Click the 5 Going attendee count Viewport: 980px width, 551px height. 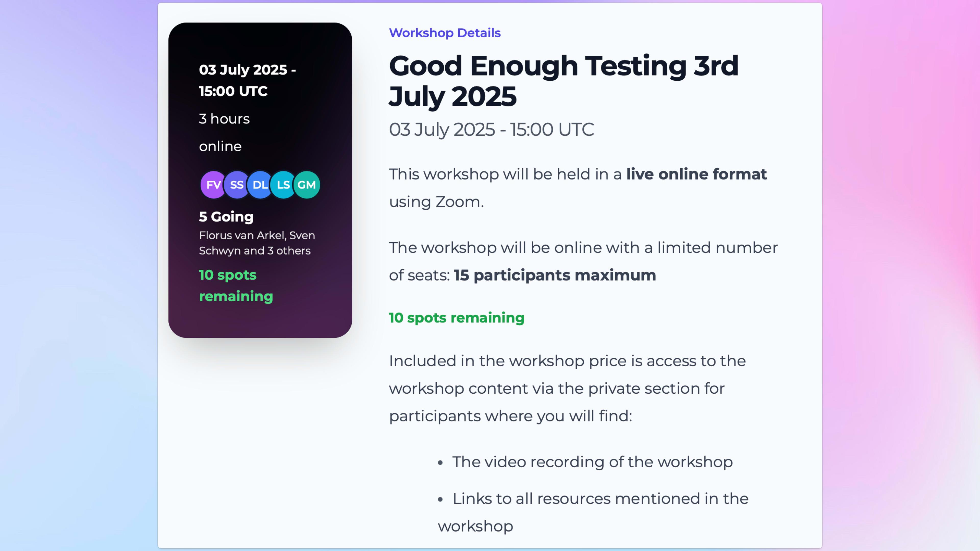tap(226, 217)
